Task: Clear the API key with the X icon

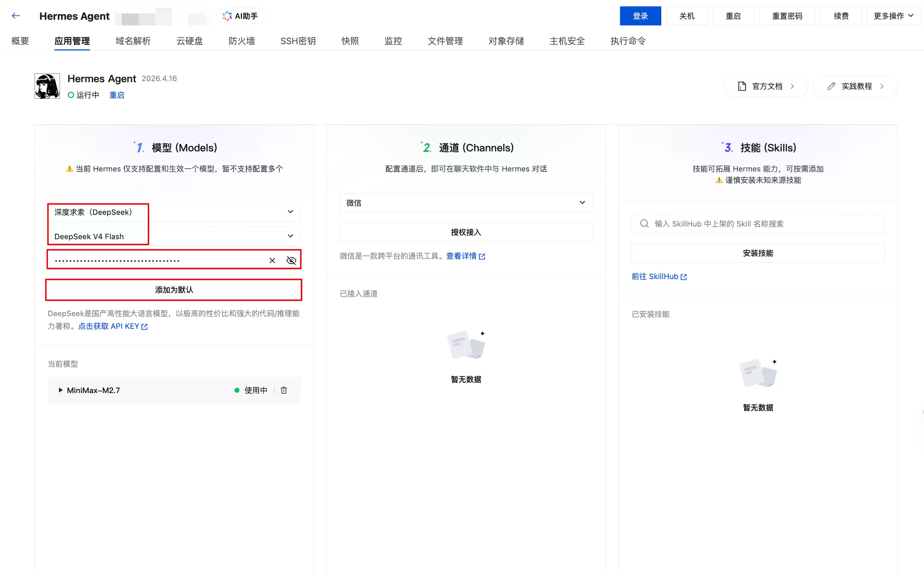Action: 272,260
